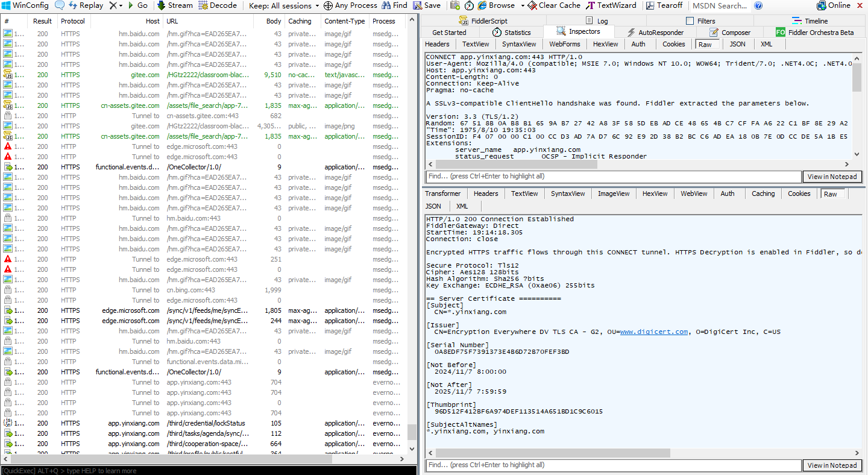This screenshot has width=868, height=475.
Task: Click Tearoff toolbar button
Action: 664,5
